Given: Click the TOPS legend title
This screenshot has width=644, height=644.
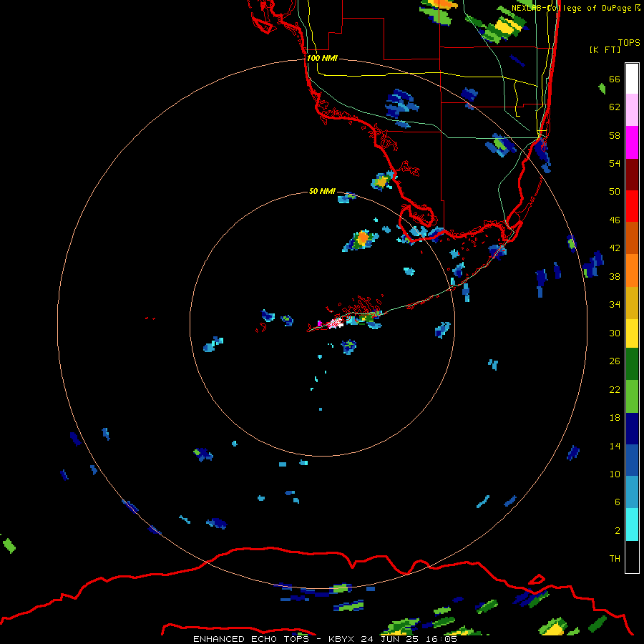Looking at the screenshot, I should click(629, 43).
